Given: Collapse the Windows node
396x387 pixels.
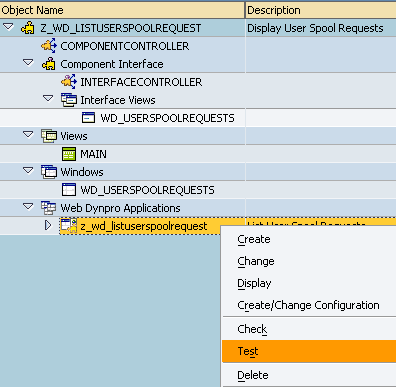Looking at the screenshot, I should point(28,171).
